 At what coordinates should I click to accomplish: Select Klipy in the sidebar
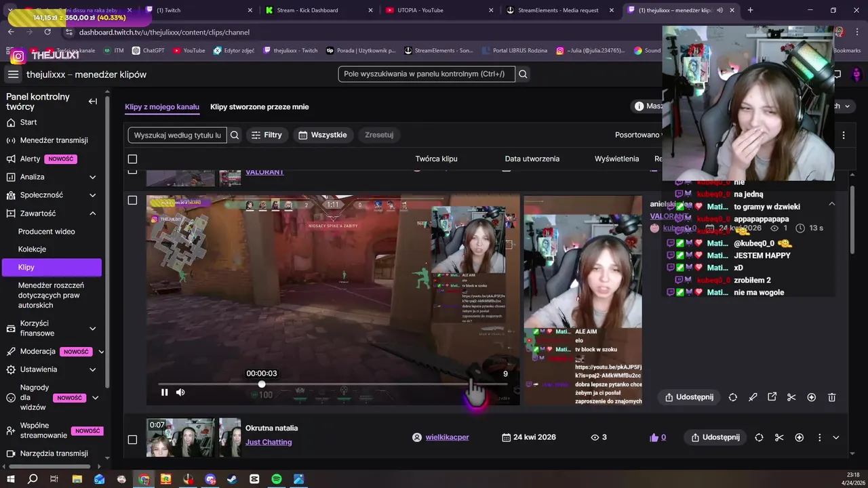52,267
